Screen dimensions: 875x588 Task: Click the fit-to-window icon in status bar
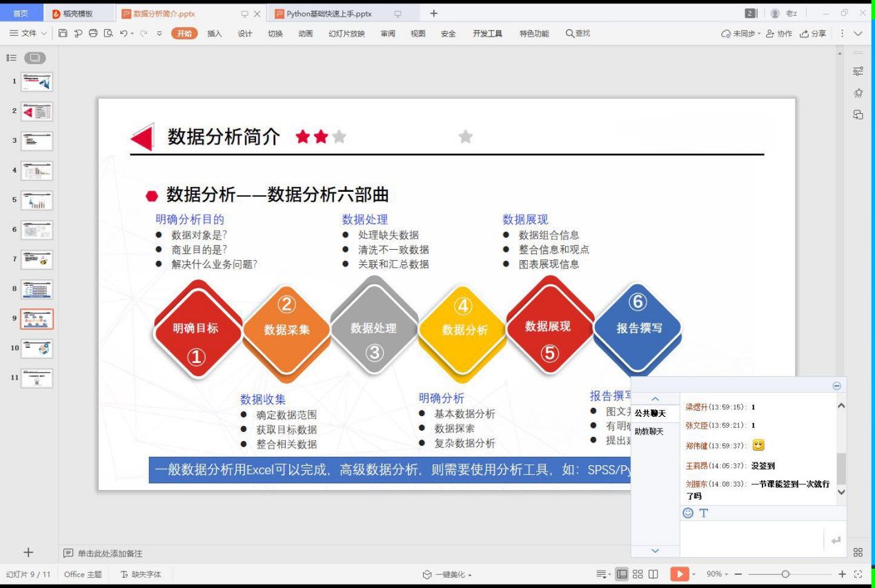click(858, 574)
